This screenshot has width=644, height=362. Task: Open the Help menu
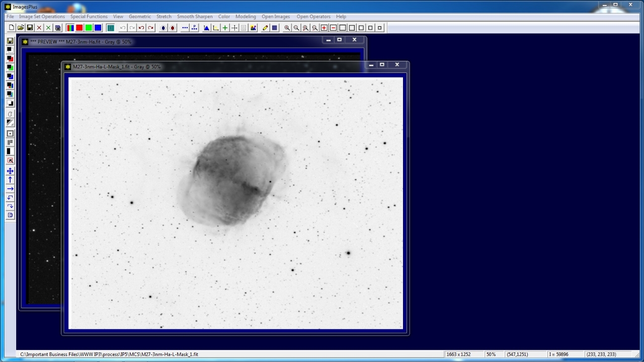point(341,17)
